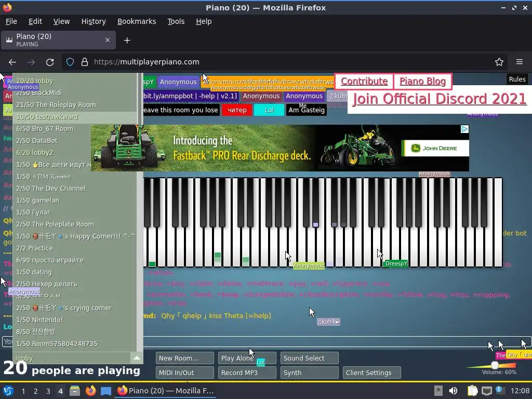Open the Bookmarks menu

tap(137, 21)
